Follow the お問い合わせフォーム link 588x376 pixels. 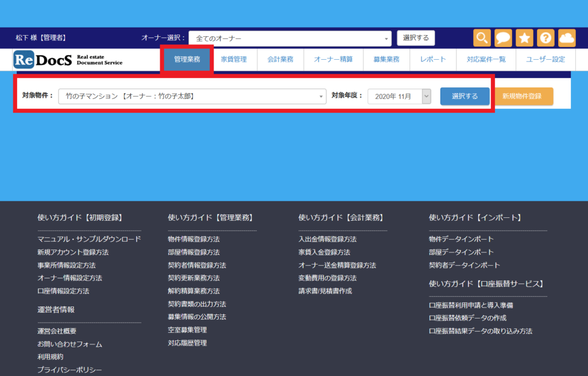pos(69,344)
